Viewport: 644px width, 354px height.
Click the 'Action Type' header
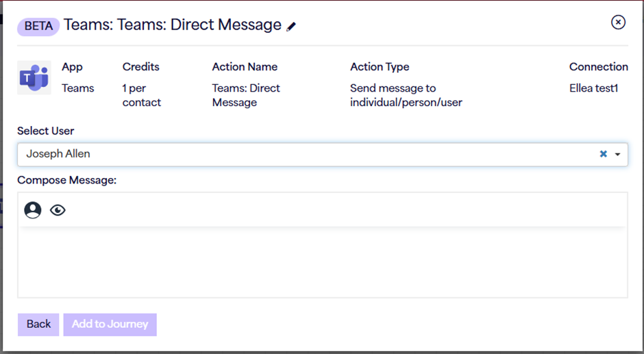click(380, 67)
